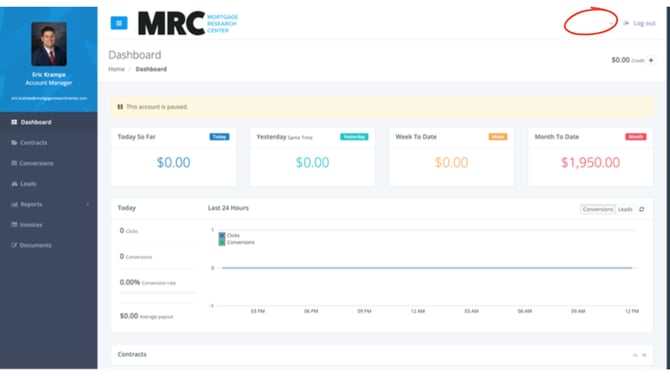Click the Today So Far $0.00 amount
Viewport: 670px width, 376px height.
pos(173,162)
